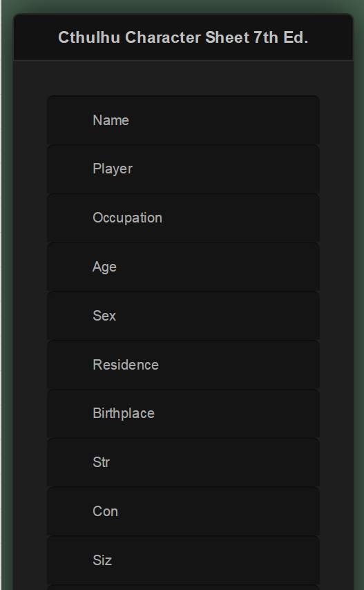
Task: Focus the Occupation entry field
Action: click(x=183, y=218)
